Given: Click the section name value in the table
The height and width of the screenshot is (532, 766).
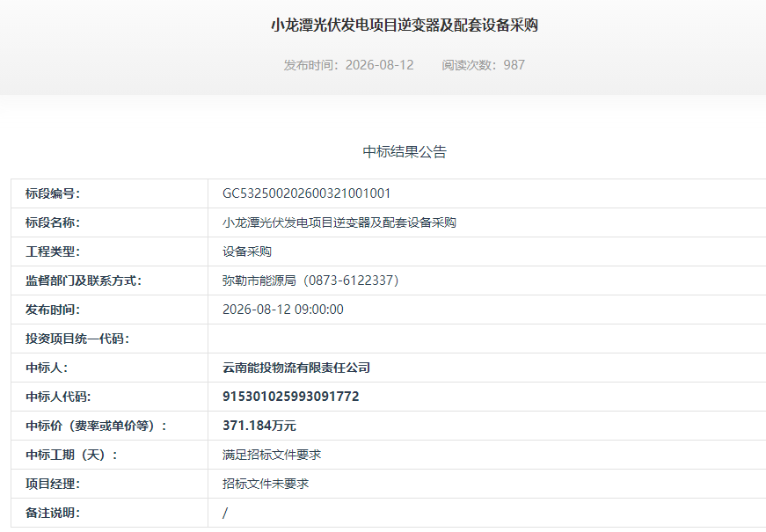Looking at the screenshot, I should [x=339, y=222].
